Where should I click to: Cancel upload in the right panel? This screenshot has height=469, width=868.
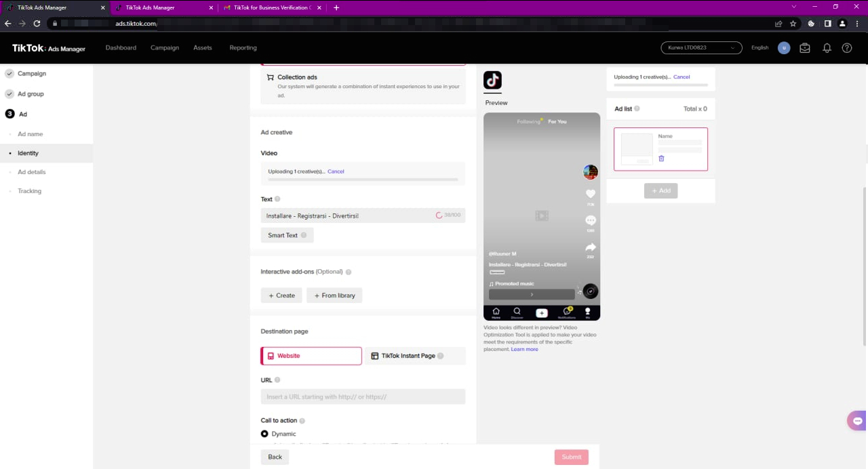click(682, 77)
